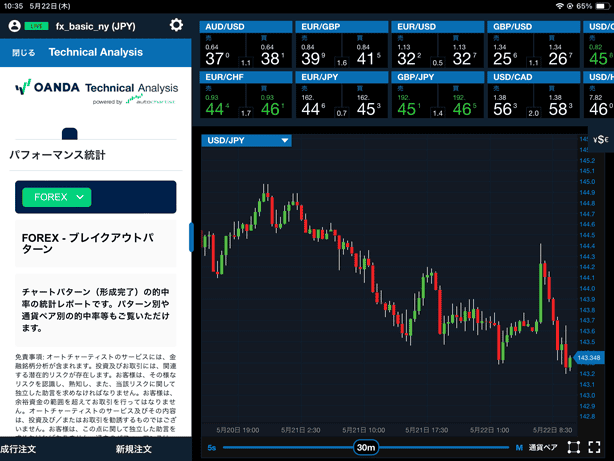This screenshot has width=614, height=461.
Task: Open the FOREX asset class dropdown
Action: pos(57,197)
